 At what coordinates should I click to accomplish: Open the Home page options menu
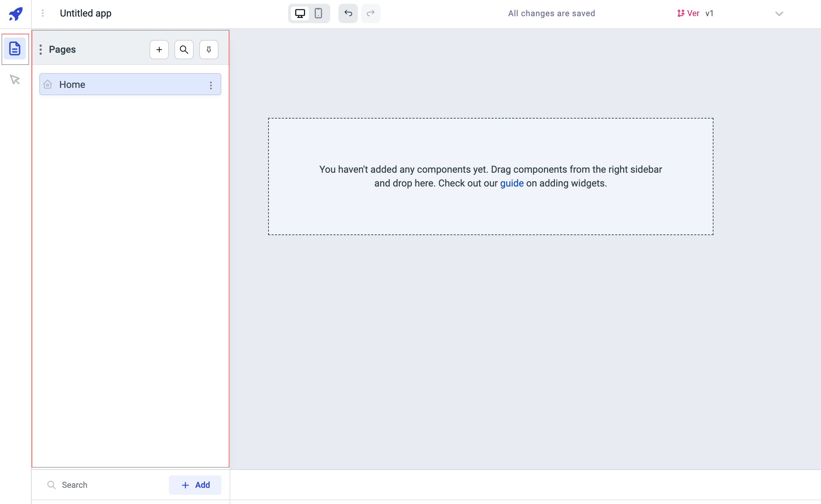[211, 85]
